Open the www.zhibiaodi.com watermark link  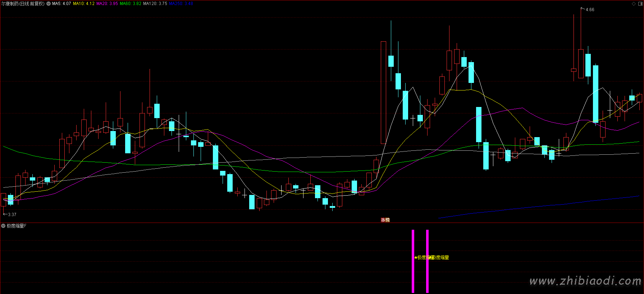pyautogui.click(x=585, y=281)
